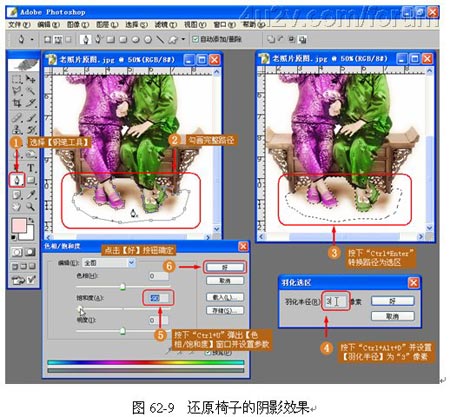Click 好 in Hue/Saturation dialog

pos(225,267)
